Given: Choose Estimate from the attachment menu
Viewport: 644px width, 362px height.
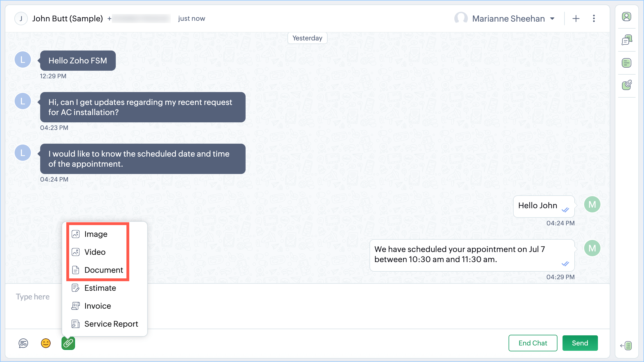Looking at the screenshot, I should pos(100,288).
